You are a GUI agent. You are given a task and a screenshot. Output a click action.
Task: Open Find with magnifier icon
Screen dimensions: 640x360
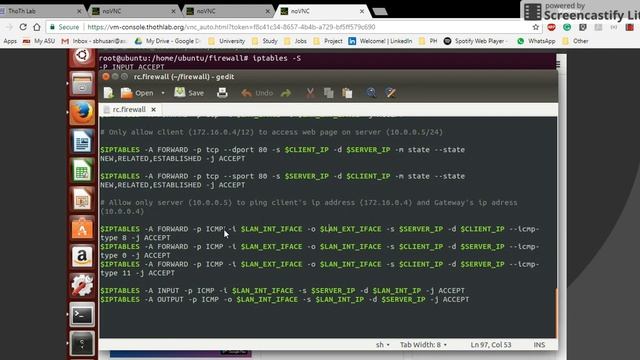(371, 93)
